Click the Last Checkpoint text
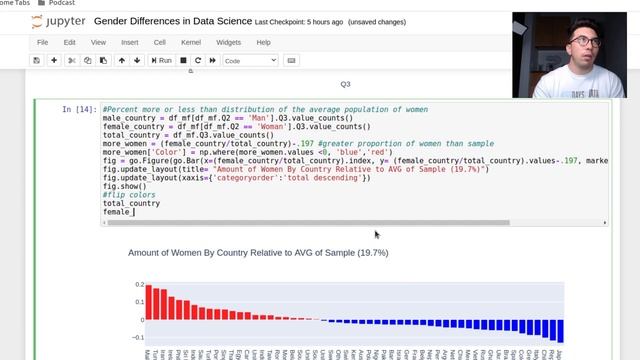The width and height of the screenshot is (640, 360). coord(299,22)
